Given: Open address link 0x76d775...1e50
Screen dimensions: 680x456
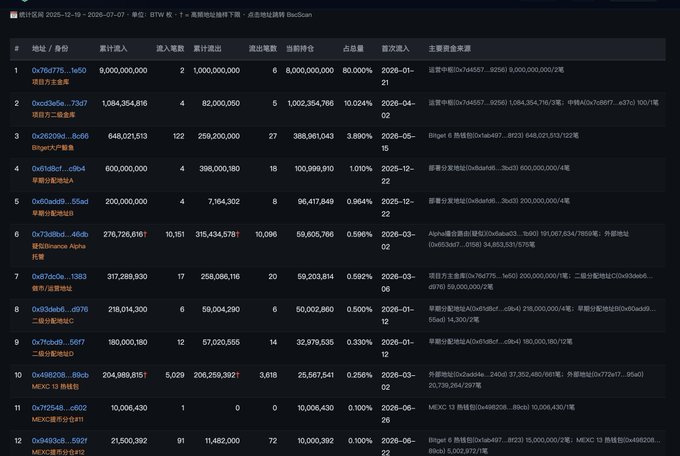Looking at the screenshot, I should [59, 70].
